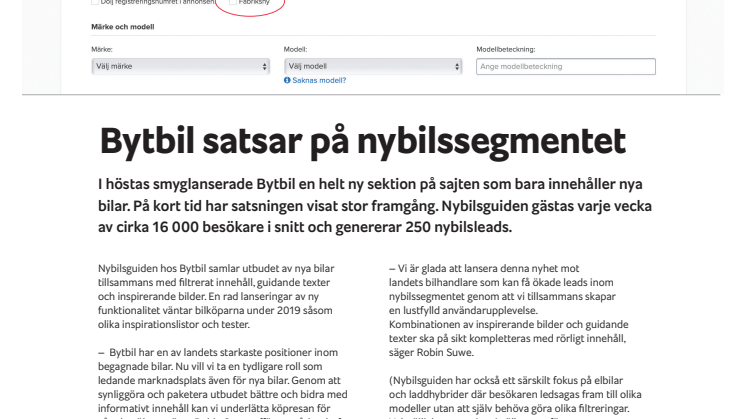
Task: Follow the Saknas modell? link
Action: coord(319,80)
